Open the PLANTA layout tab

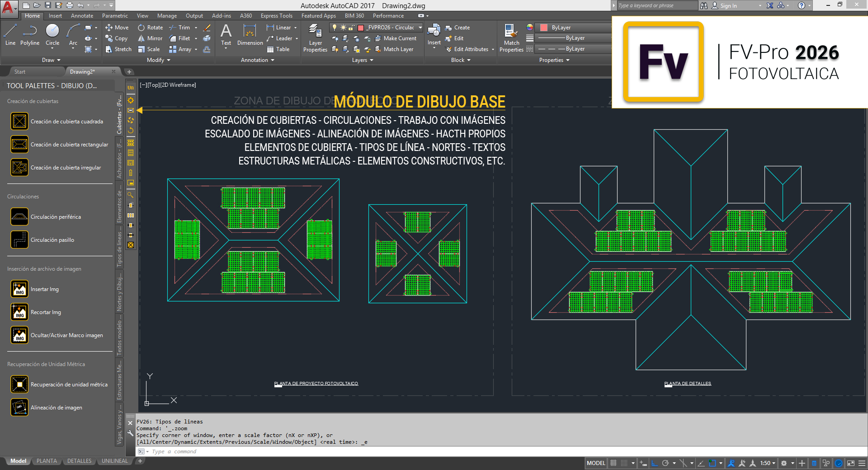click(x=47, y=461)
